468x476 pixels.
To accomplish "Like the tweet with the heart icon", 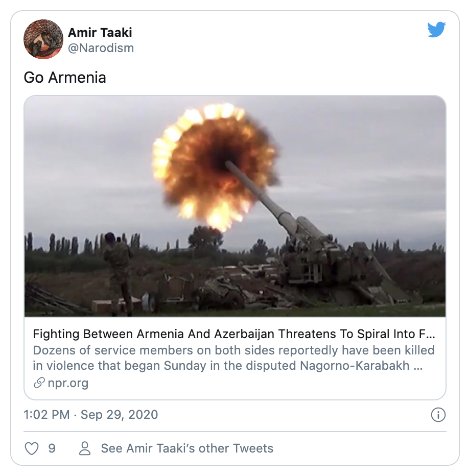I will coord(32,448).
